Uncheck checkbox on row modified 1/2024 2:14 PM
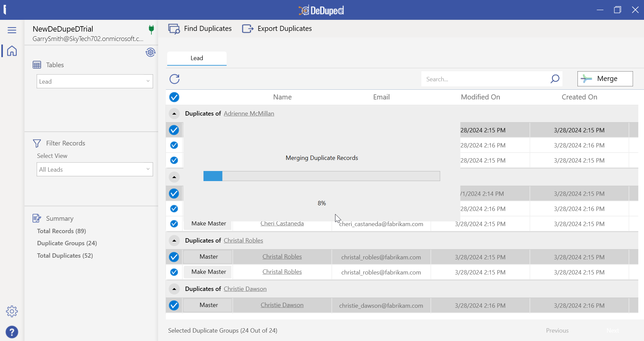Viewport: 644px width, 341px height. [x=174, y=194]
